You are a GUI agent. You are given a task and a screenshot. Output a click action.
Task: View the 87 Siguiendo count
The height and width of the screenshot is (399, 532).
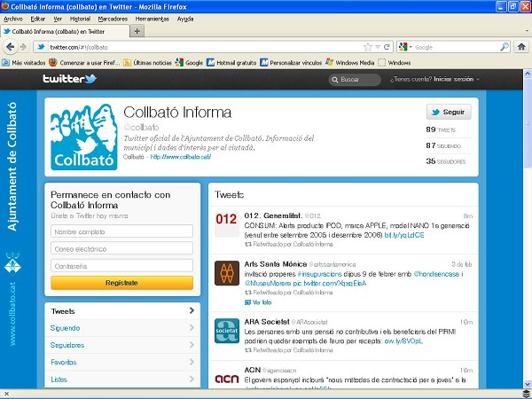point(443,145)
